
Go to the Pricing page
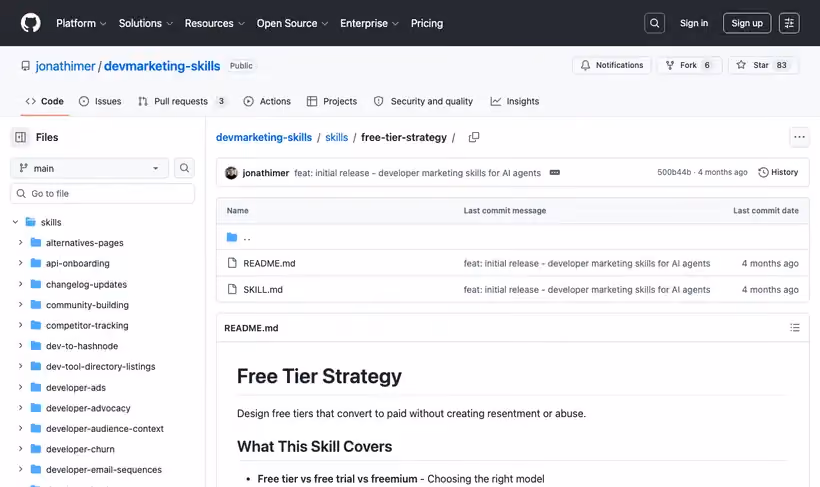tap(427, 24)
